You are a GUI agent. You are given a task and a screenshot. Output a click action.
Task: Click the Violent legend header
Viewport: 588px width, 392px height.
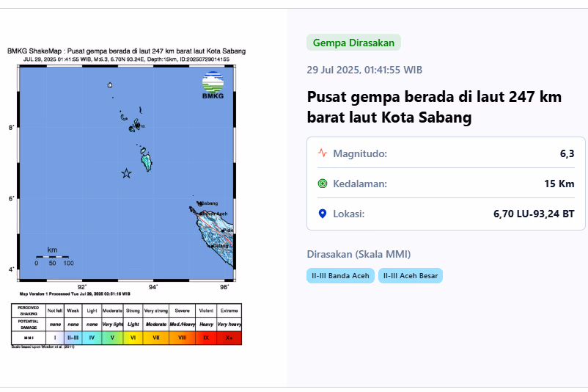206,311
